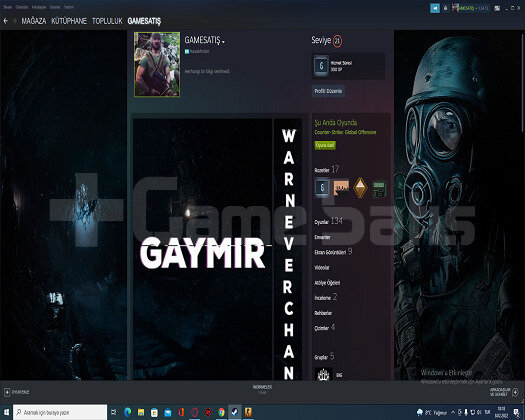Click the orange diamond badge icon

click(x=360, y=188)
